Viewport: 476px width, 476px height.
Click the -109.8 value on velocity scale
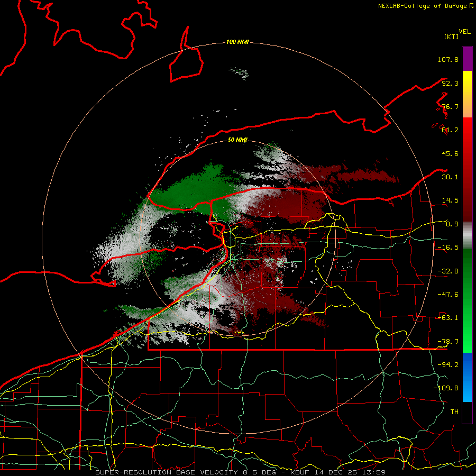tap(446, 388)
